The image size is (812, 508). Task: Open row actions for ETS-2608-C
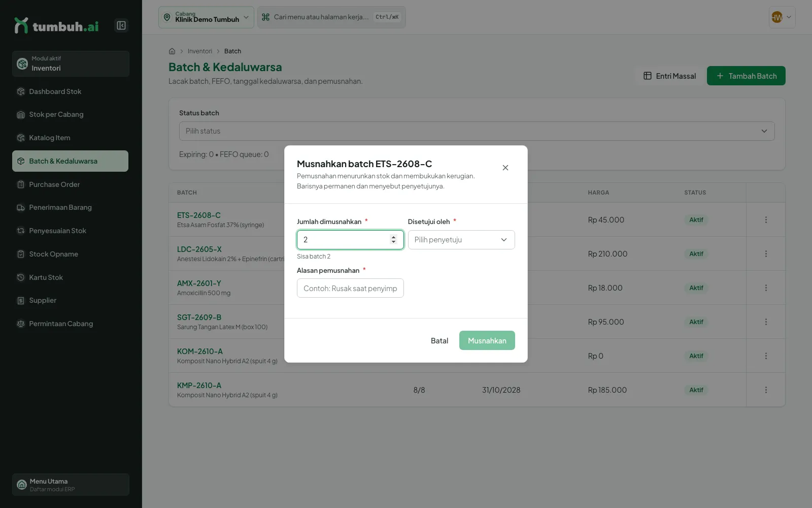point(766,220)
